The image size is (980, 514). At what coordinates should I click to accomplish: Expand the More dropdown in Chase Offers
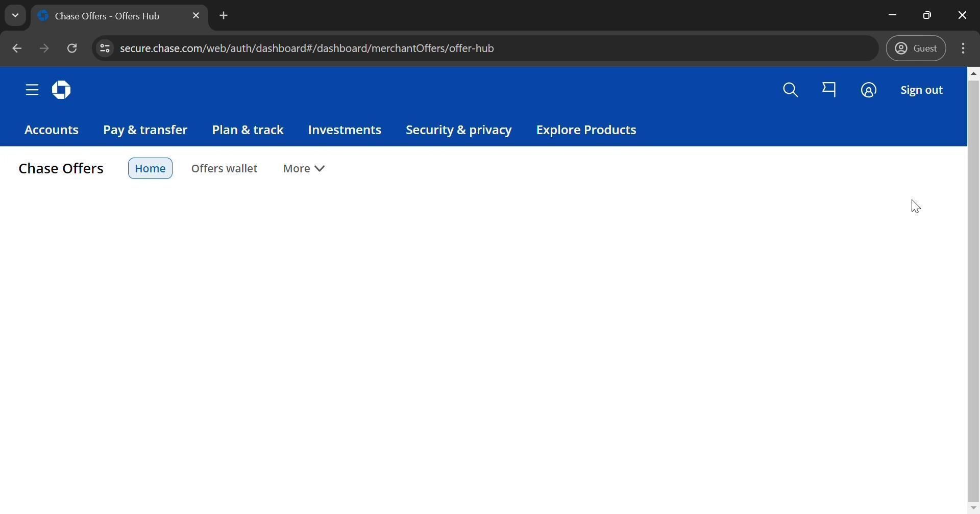[x=304, y=169]
